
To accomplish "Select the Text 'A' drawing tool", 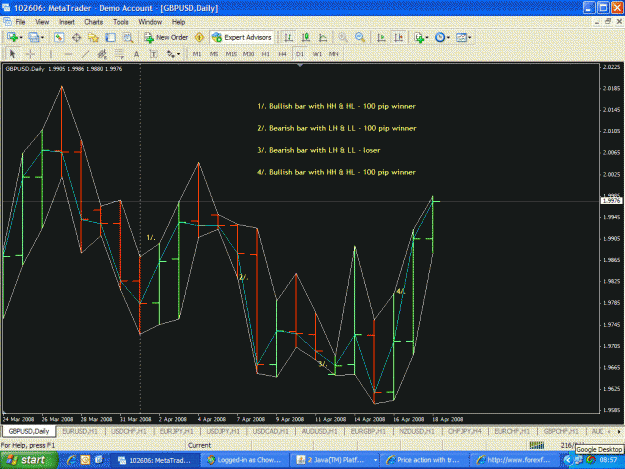I will pos(136,54).
